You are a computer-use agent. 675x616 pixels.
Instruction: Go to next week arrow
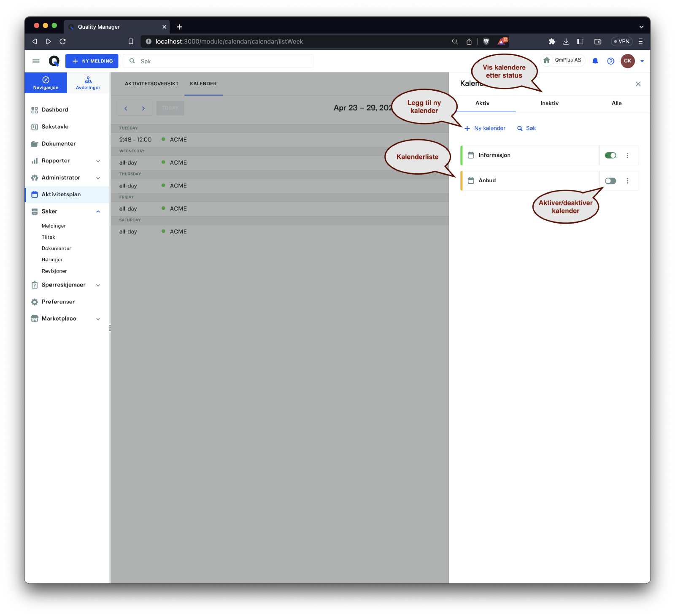point(143,108)
